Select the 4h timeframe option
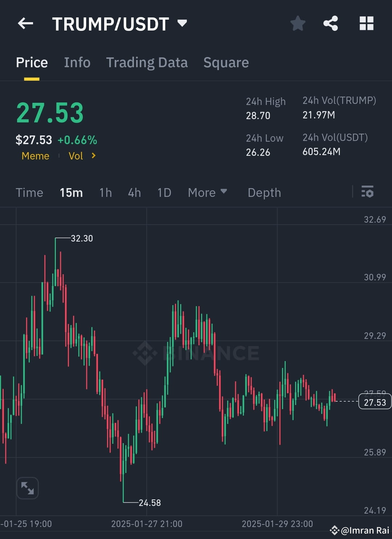392x539 pixels. [134, 192]
